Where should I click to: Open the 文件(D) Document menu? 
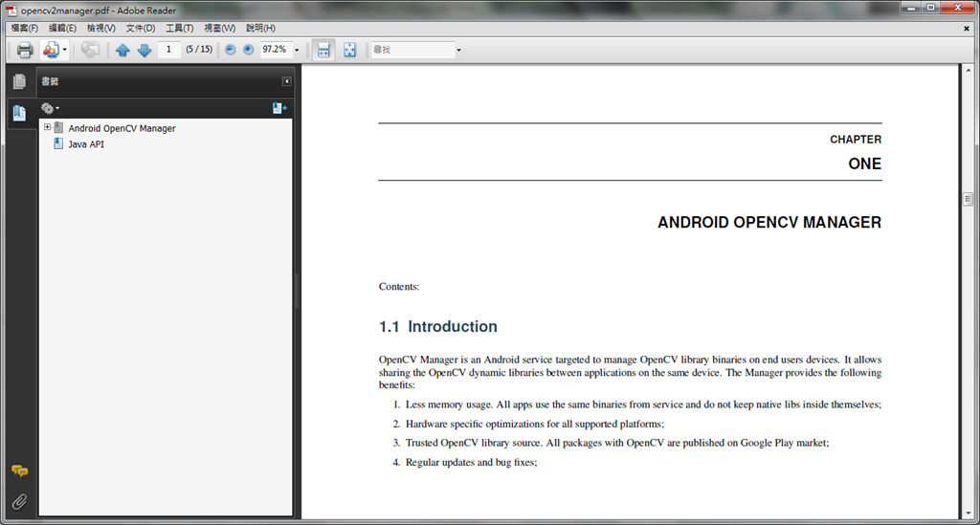pyautogui.click(x=140, y=28)
